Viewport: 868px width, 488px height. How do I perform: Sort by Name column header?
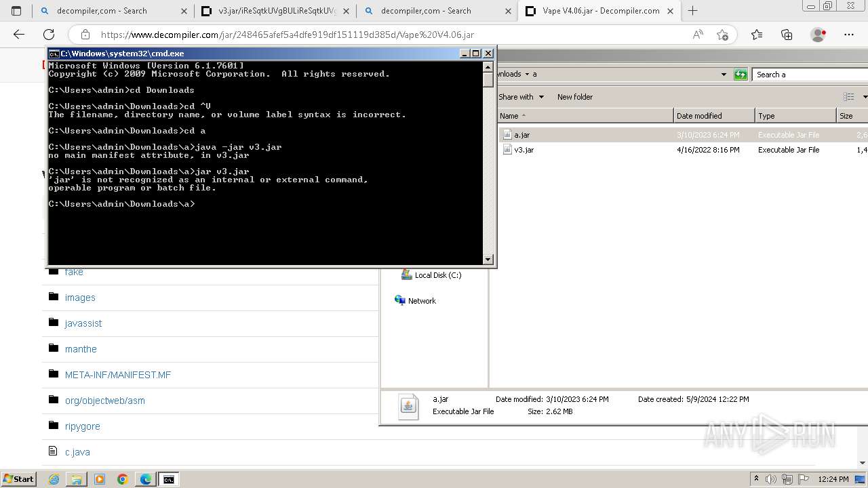pos(585,116)
